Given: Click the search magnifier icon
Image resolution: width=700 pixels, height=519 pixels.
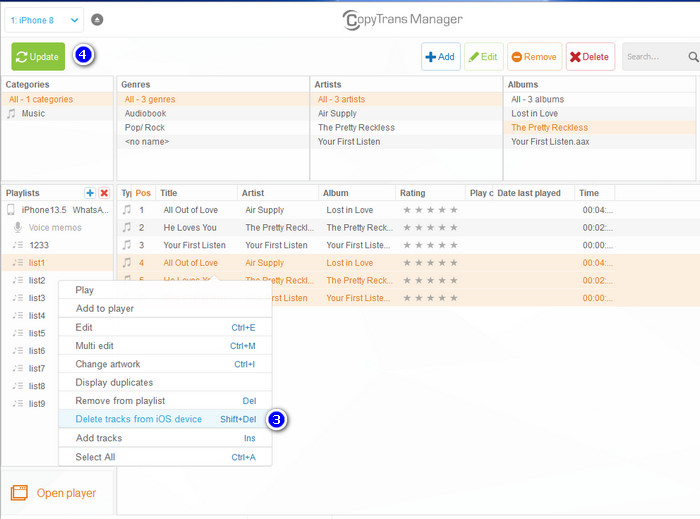Looking at the screenshot, I should tap(693, 57).
